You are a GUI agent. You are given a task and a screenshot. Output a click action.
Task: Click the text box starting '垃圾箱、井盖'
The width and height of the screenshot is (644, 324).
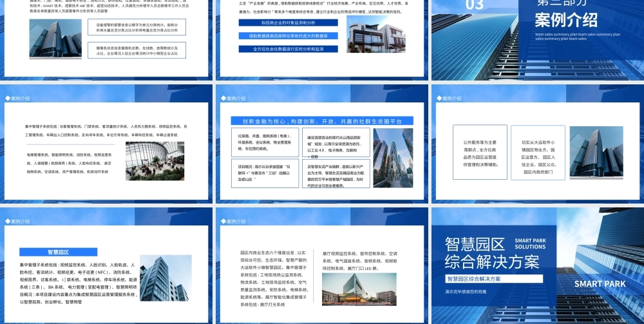click(x=265, y=142)
